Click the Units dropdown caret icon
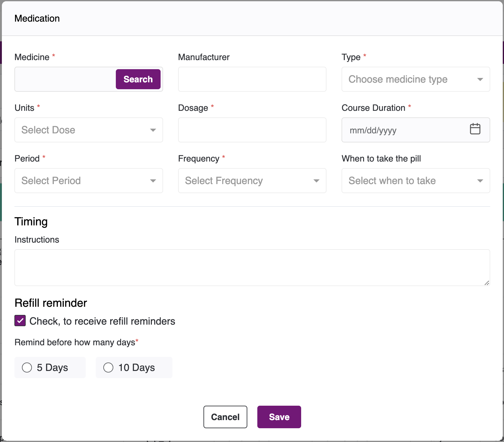 click(153, 130)
